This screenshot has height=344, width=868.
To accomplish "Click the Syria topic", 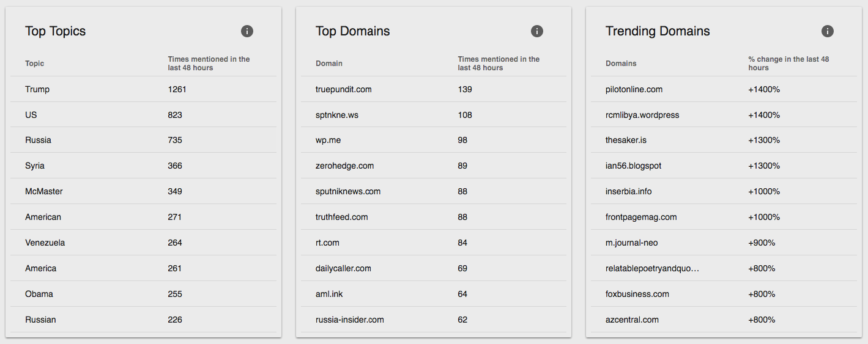I will (x=35, y=166).
